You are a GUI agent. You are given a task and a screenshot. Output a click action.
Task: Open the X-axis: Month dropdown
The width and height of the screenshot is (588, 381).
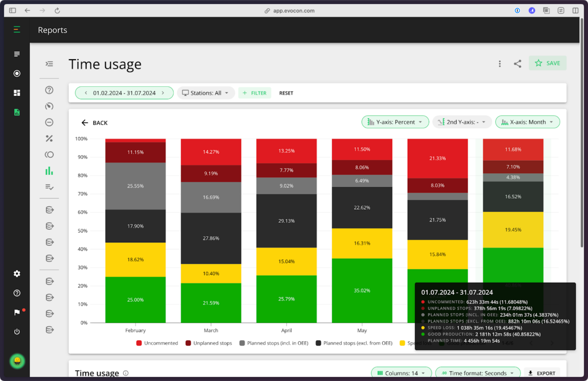click(x=527, y=122)
